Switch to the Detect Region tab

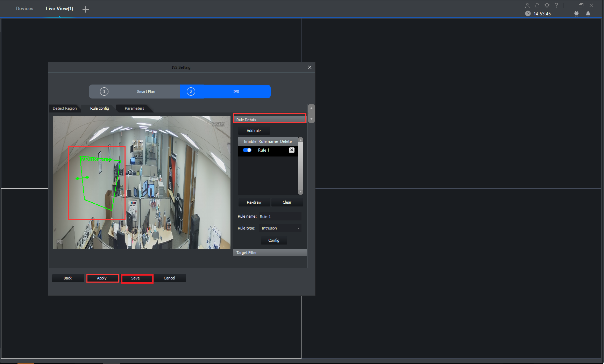pyautogui.click(x=65, y=108)
